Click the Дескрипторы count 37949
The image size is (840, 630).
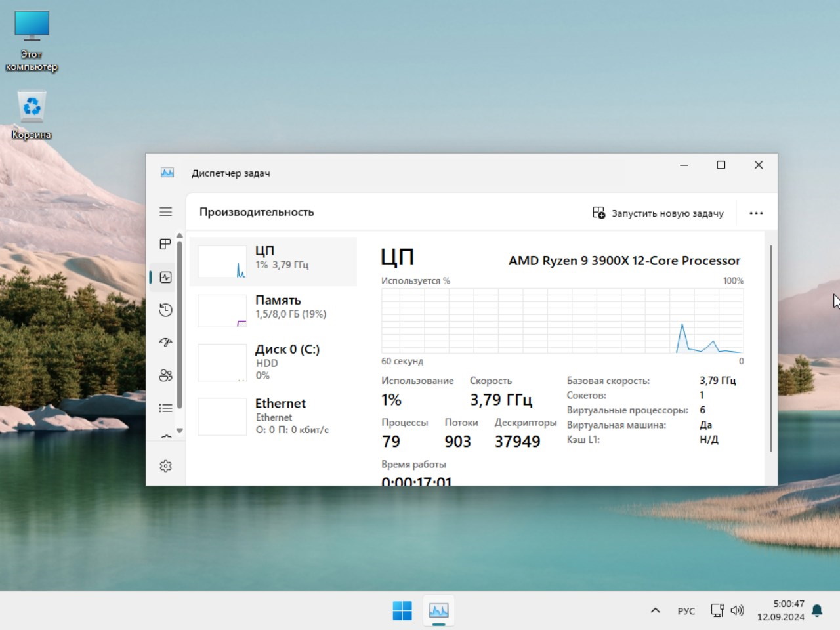tap(518, 442)
